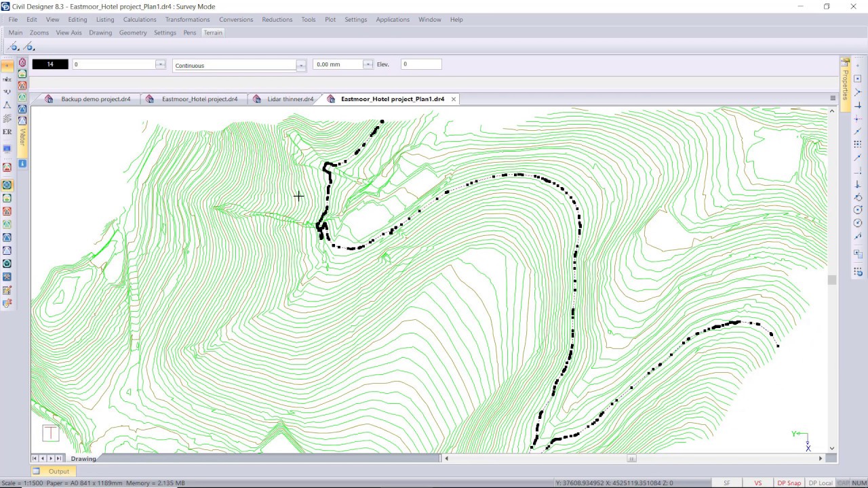
Task: Close the Eastmoor_Hotel project_Plan1.dr4 tab
Action: (x=454, y=99)
